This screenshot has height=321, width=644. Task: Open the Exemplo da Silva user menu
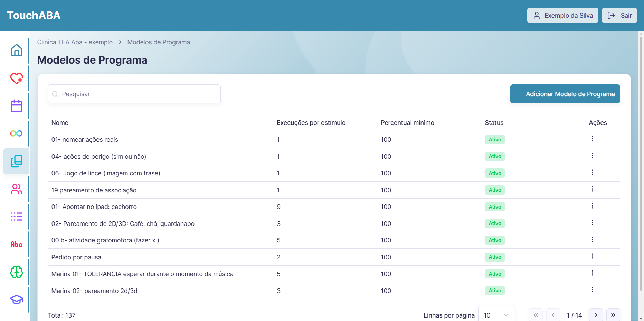[x=562, y=16]
